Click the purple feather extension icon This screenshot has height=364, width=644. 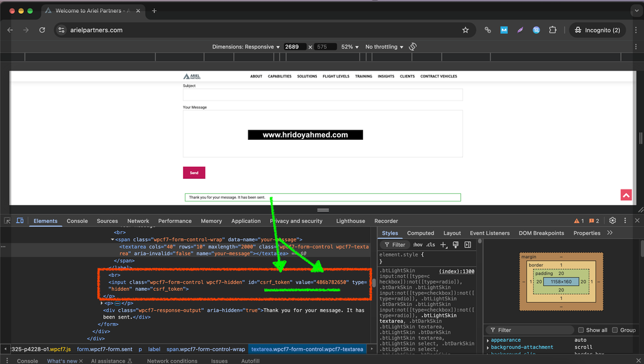[x=520, y=30]
